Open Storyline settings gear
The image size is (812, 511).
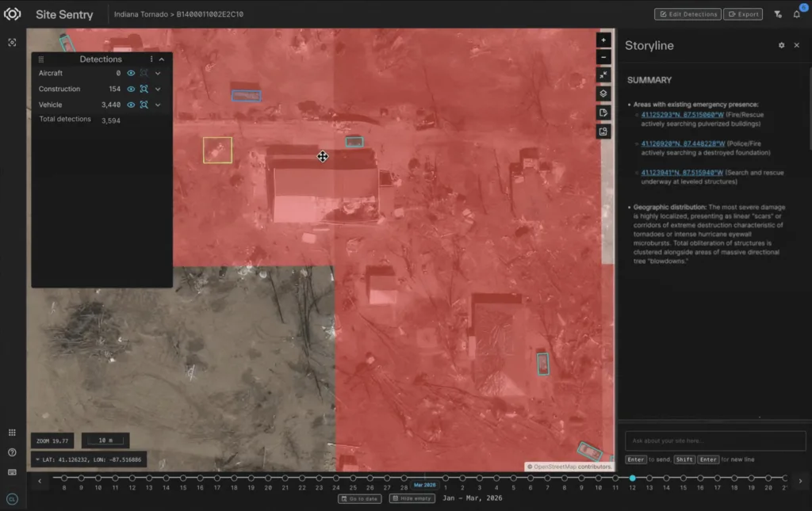tap(781, 45)
